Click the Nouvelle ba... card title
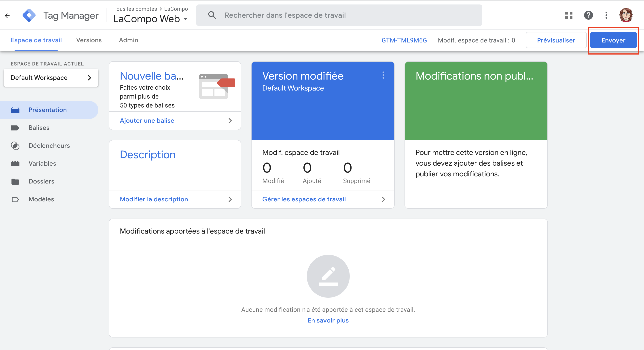Viewport: 644px width, 350px height. coord(152,76)
